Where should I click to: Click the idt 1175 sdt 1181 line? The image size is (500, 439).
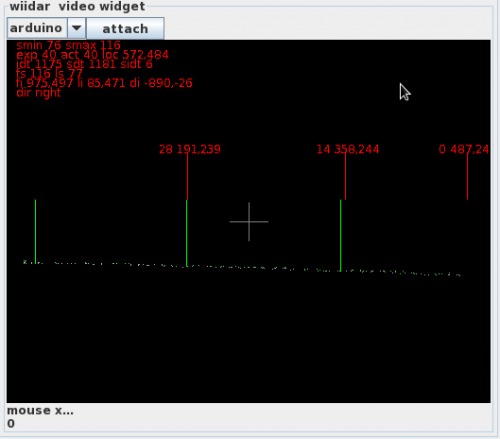click(84, 64)
